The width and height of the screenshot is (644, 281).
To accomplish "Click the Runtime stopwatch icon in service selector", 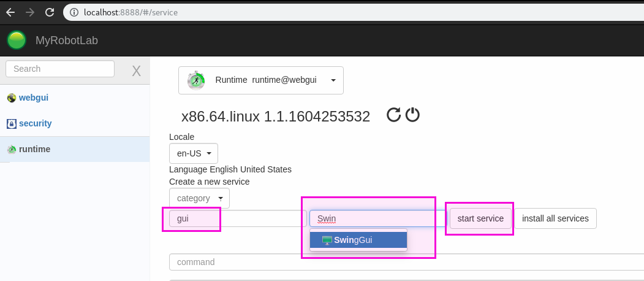I will [x=196, y=80].
